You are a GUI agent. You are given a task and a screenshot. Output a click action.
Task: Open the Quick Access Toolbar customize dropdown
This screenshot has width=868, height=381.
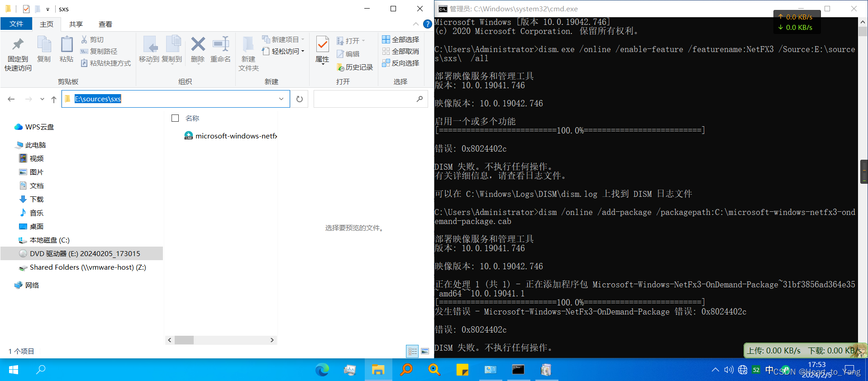tap(48, 9)
